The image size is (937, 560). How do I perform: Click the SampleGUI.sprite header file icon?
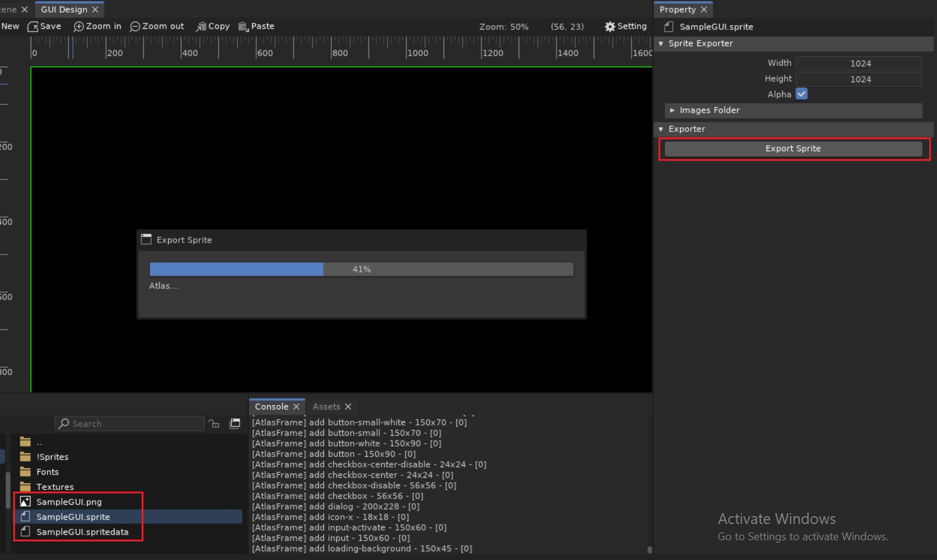click(669, 26)
